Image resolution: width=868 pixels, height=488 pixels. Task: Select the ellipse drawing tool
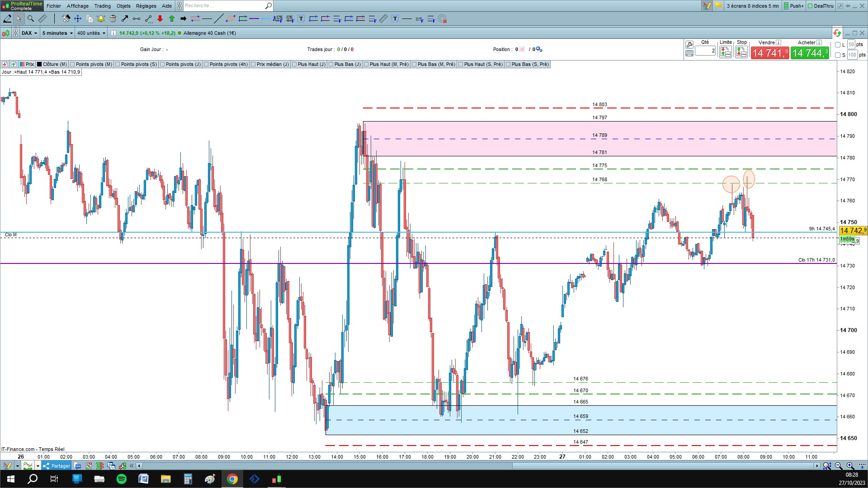coord(231,19)
